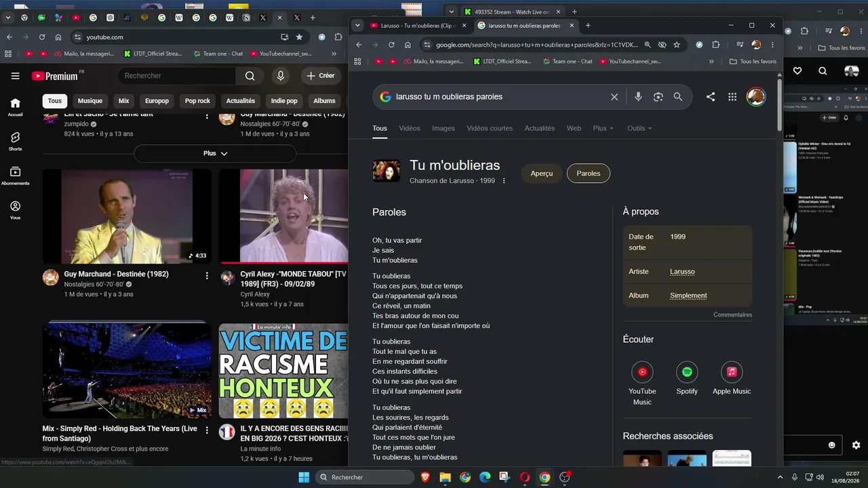
Task: Go to YouTube Premium home logo
Action: coord(54,76)
